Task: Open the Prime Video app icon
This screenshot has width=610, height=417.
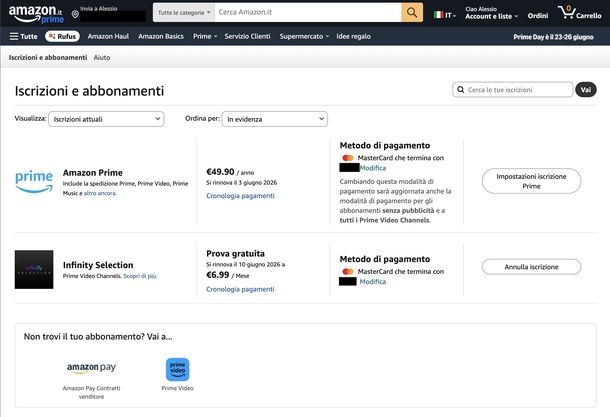Action: (x=177, y=369)
